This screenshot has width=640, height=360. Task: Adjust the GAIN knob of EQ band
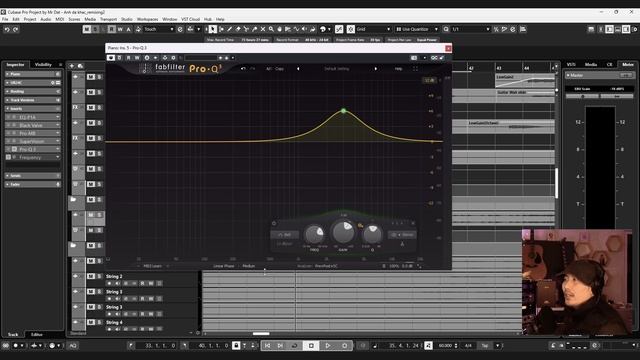click(343, 232)
